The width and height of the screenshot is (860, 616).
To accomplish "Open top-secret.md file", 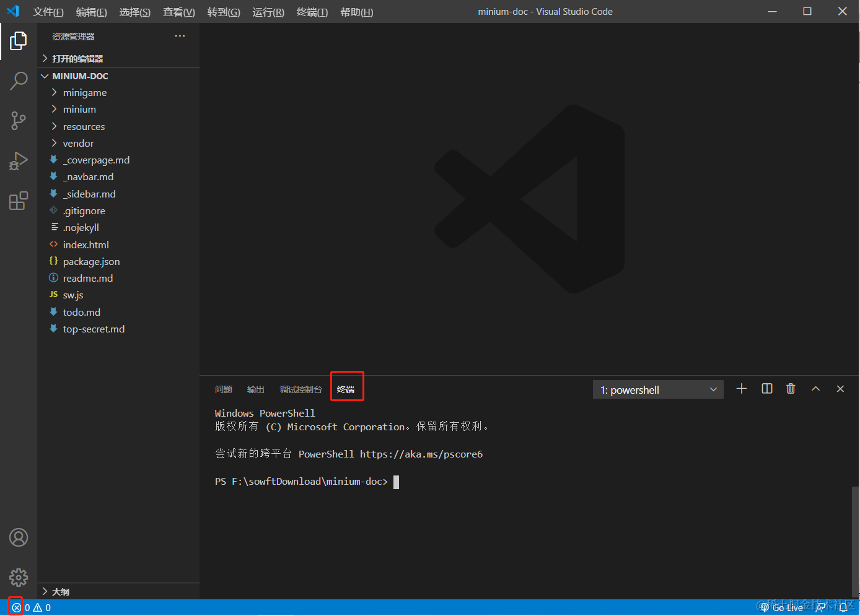I will coord(118,329).
